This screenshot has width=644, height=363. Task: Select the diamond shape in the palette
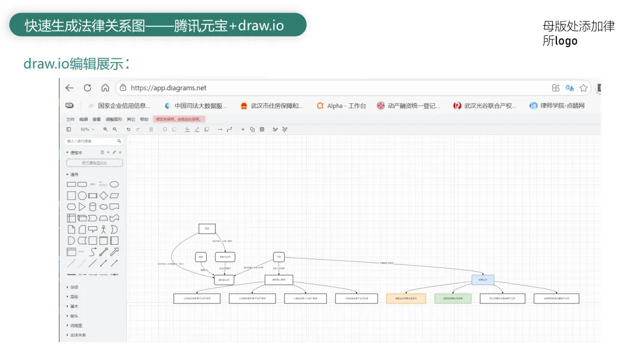[104, 196]
